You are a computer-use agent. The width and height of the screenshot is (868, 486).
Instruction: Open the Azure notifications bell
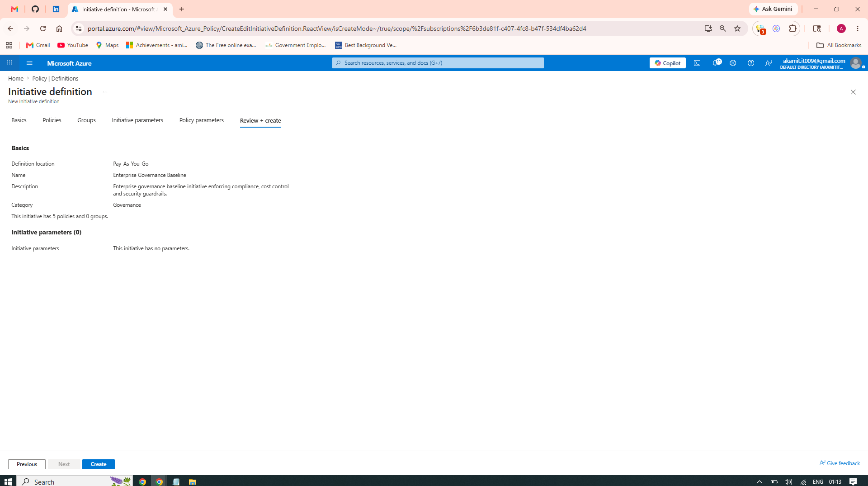point(717,63)
